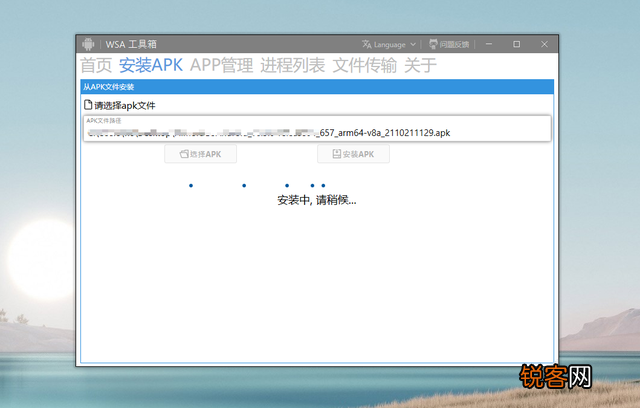Click the 请选择apk文件 label
Screen dimensions: 640x408
click(x=124, y=106)
